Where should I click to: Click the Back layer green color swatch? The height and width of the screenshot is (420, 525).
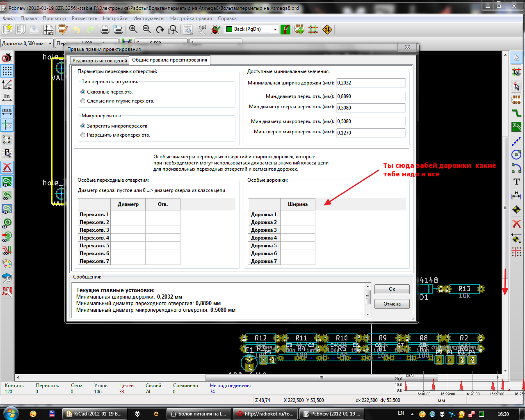coord(229,30)
